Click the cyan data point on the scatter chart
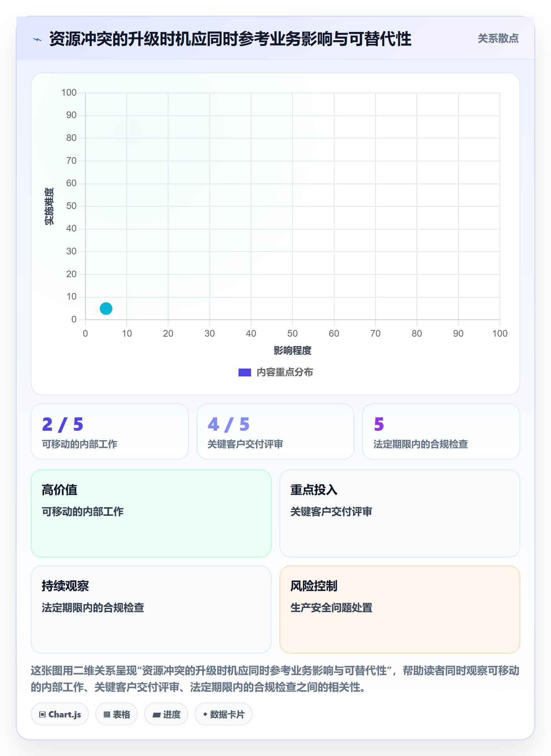The image size is (551, 756). coord(106,308)
